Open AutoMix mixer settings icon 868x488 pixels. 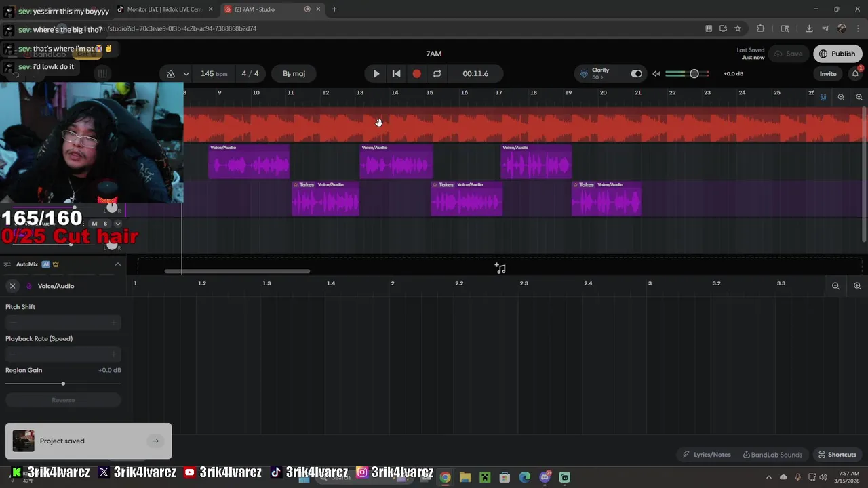tap(7, 264)
